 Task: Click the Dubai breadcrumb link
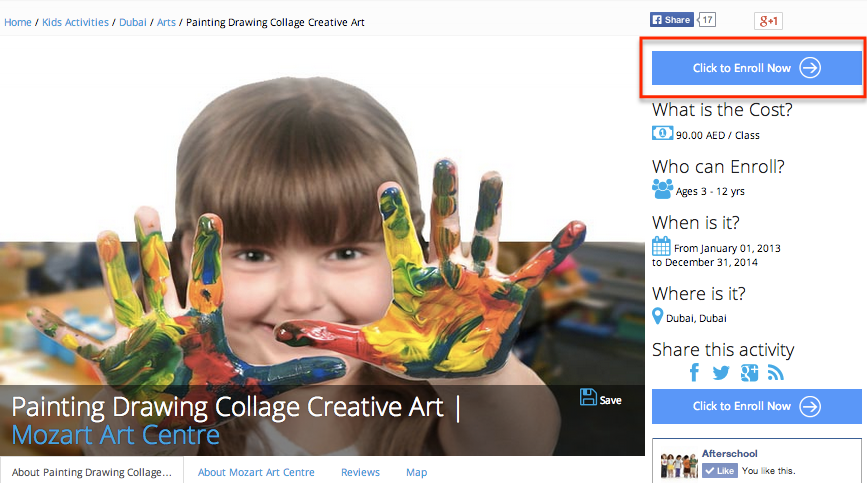click(132, 22)
